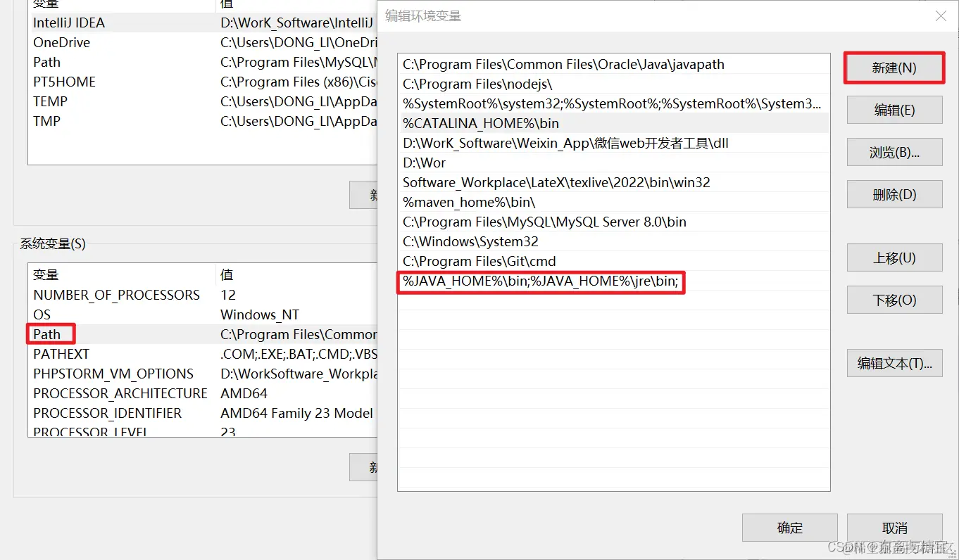Click the 浏览(B)... button
Viewport: 959px width, 560px height.
click(x=894, y=152)
